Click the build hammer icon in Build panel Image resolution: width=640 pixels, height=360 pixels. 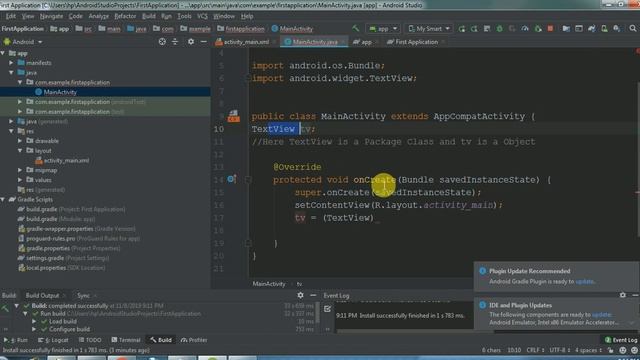click(5, 309)
